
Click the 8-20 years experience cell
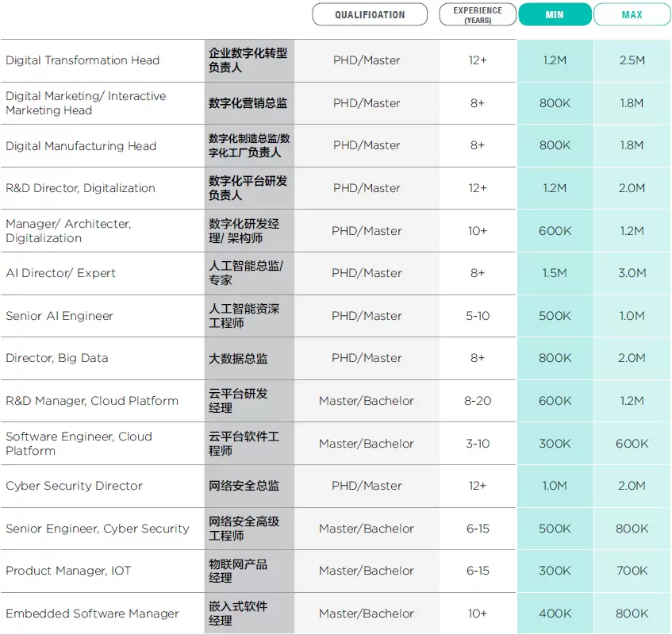(x=478, y=401)
